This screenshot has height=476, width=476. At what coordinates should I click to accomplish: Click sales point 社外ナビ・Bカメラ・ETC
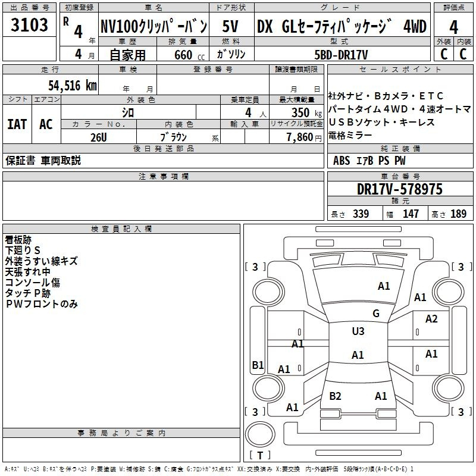pos(386,96)
